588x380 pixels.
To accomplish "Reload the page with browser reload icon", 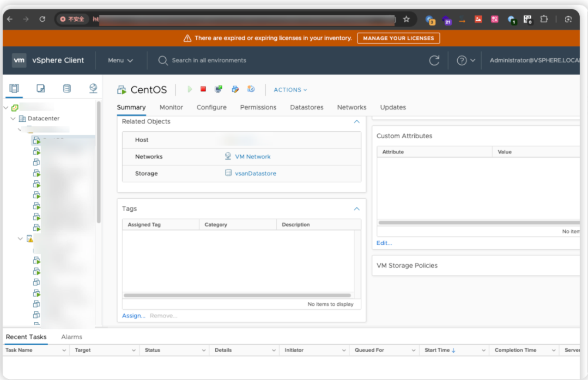I will (43, 19).
